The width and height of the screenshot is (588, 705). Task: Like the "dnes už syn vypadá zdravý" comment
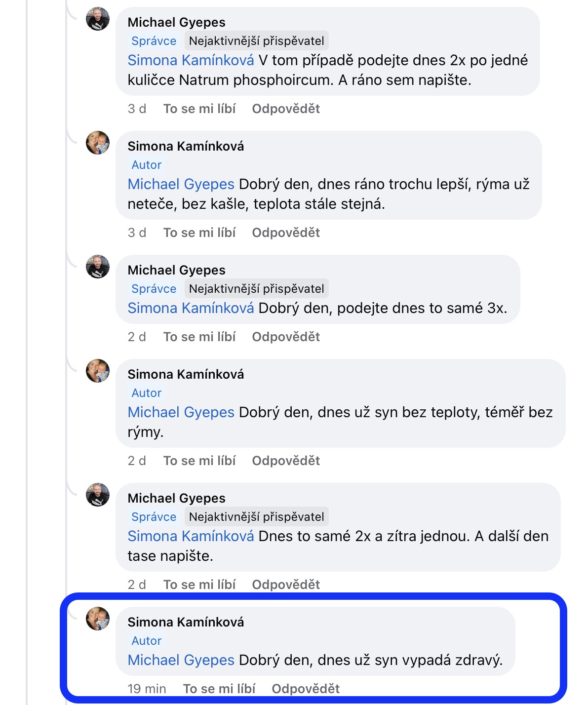(x=219, y=689)
